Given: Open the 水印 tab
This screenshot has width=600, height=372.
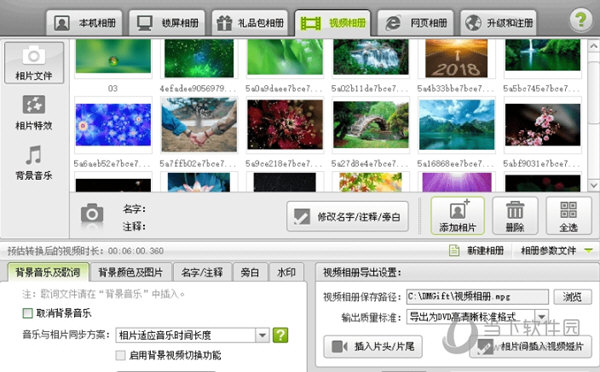Looking at the screenshot, I should point(286,272).
